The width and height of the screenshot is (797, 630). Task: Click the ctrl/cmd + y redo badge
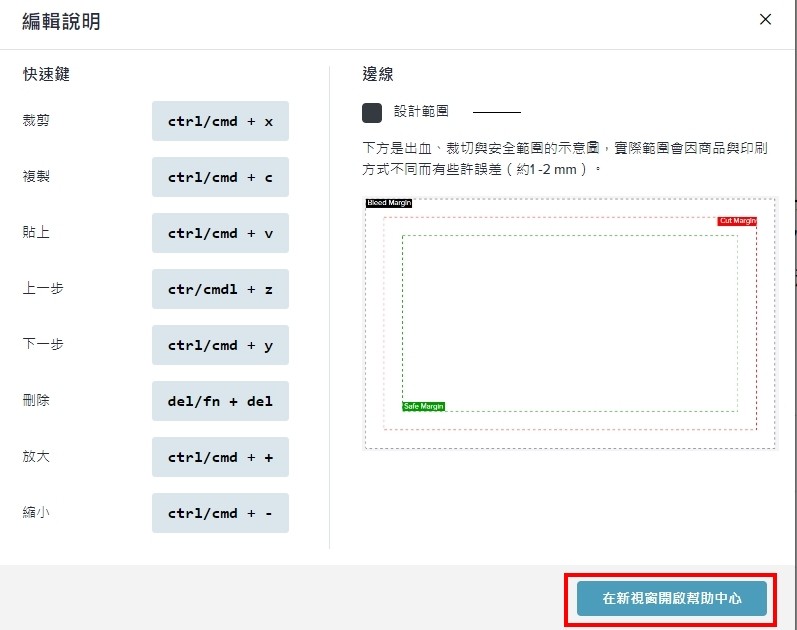(220, 345)
